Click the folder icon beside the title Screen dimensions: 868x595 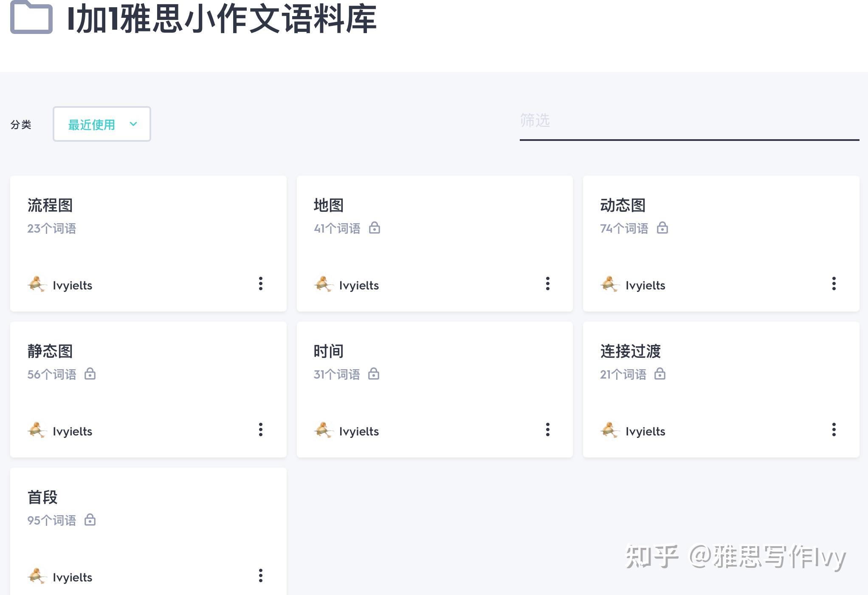(31, 18)
